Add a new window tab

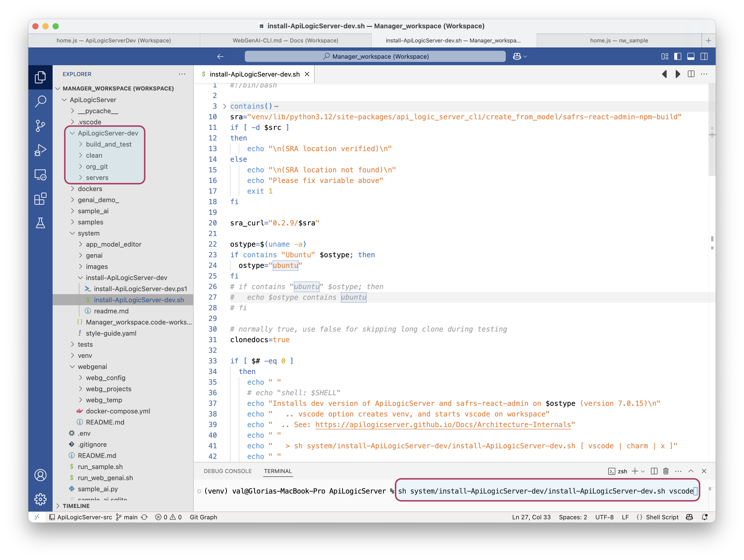click(x=708, y=40)
